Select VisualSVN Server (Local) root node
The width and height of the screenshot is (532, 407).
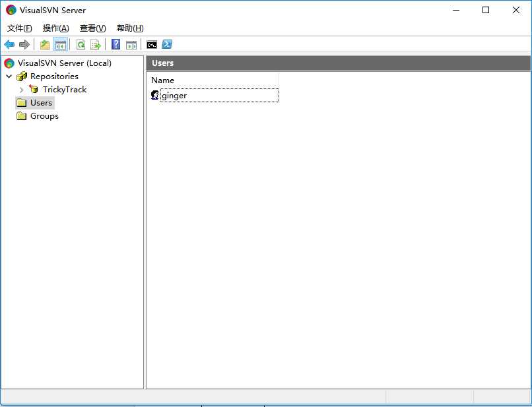[65, 63]
